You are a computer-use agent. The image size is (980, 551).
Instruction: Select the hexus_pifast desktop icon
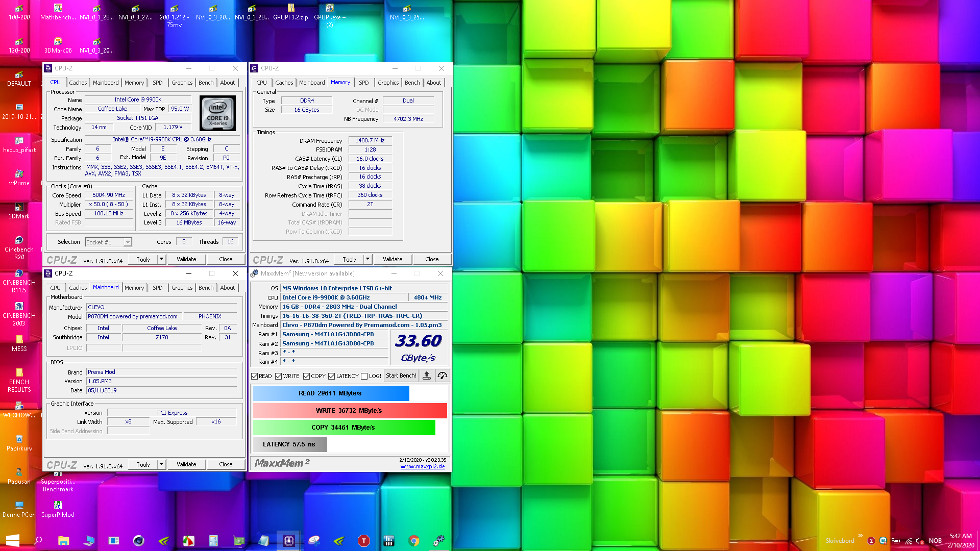coord(19,144)
